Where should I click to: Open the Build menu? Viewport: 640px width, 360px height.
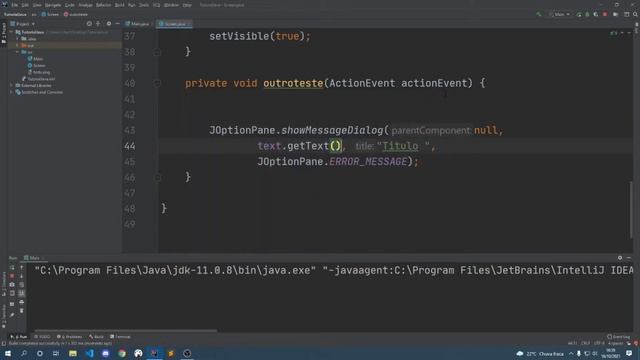(120, 5)
